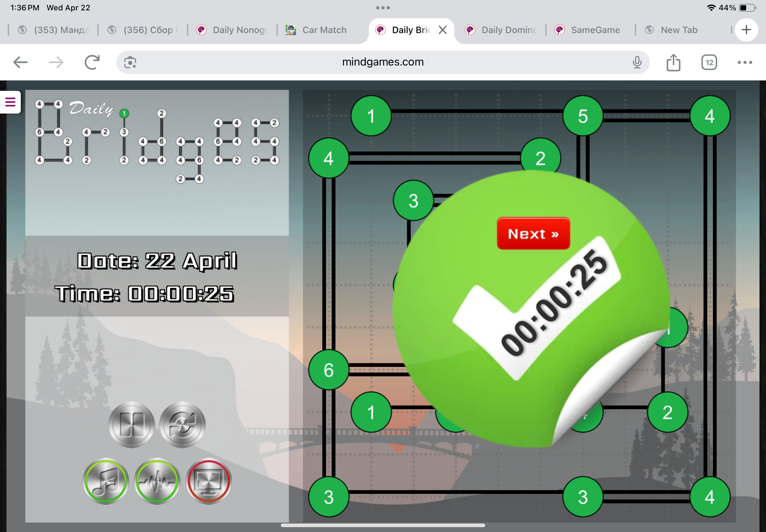Screen dimensions: 766x532
Task: Click the pause game button
Action: [131, 424]
